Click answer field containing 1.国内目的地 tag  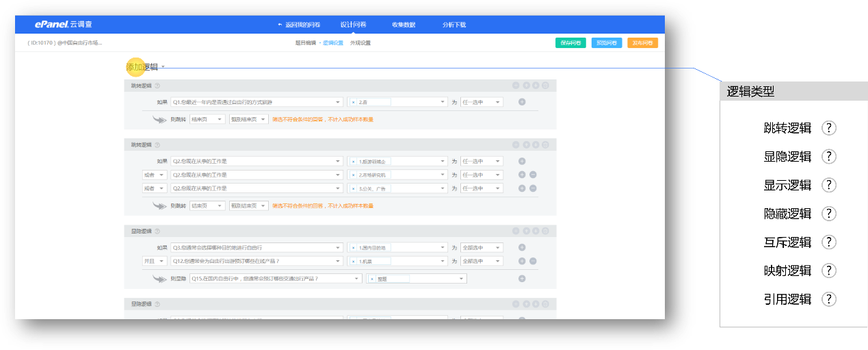pos(397,247)
